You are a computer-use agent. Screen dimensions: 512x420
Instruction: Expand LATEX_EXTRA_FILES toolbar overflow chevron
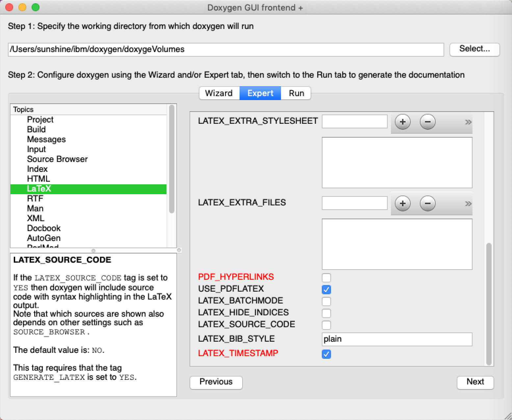pyautogui.click(x=468, y=204)
